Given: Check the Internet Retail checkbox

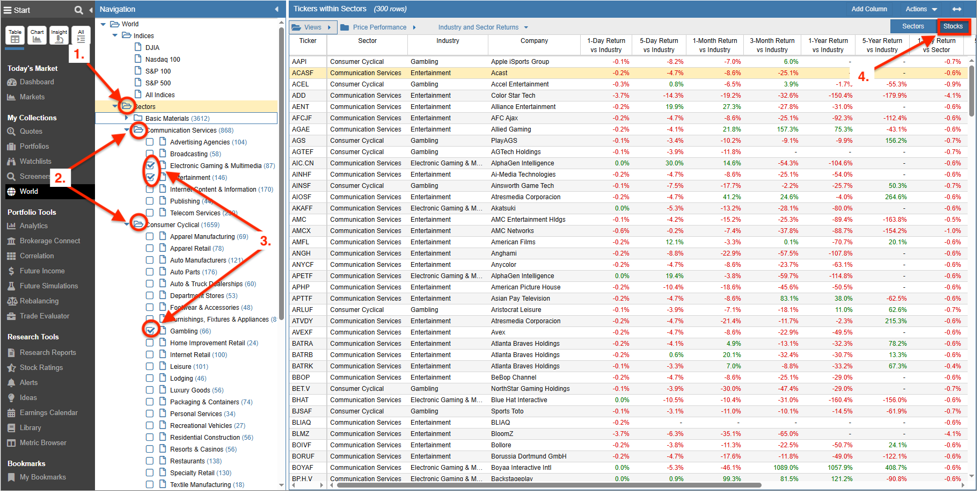Looking at the screenshot, I should (x=150, y=355).
